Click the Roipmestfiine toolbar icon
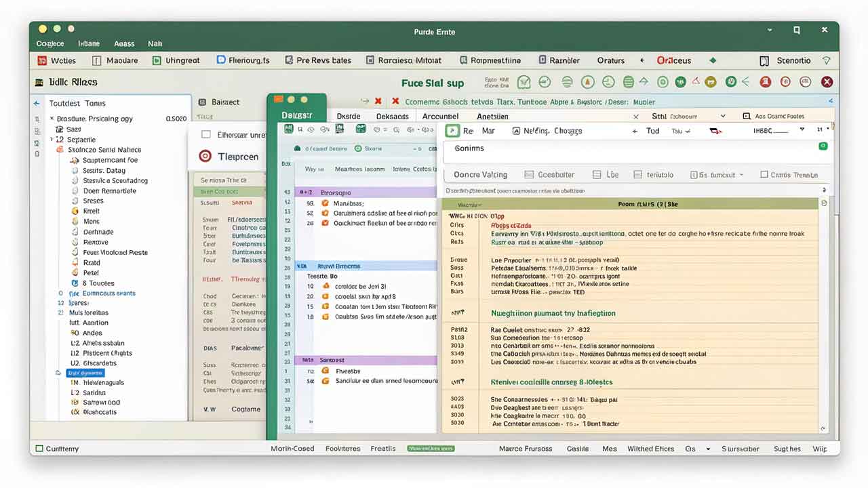The height and width of the screenshot is (488, 868). click(463, 60)
